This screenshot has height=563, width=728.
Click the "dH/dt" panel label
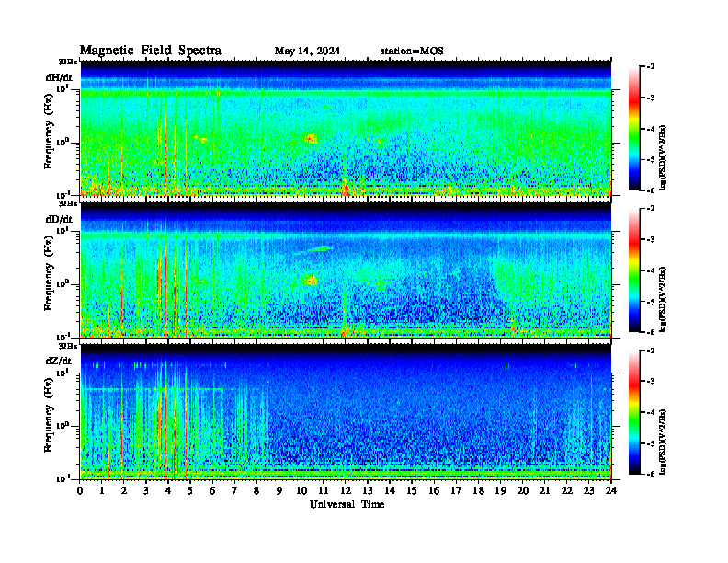[x=59, y=77]
